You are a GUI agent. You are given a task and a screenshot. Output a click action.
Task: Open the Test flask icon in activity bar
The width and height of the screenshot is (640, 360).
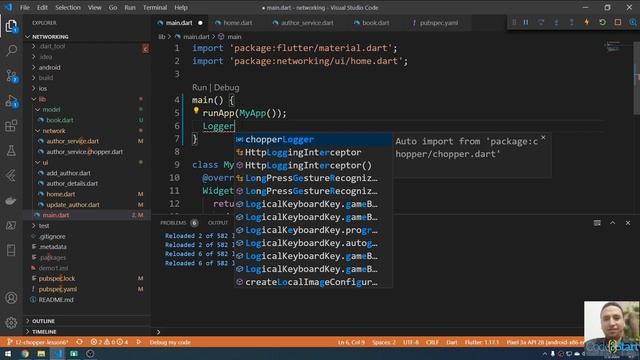tap(11, 151)
